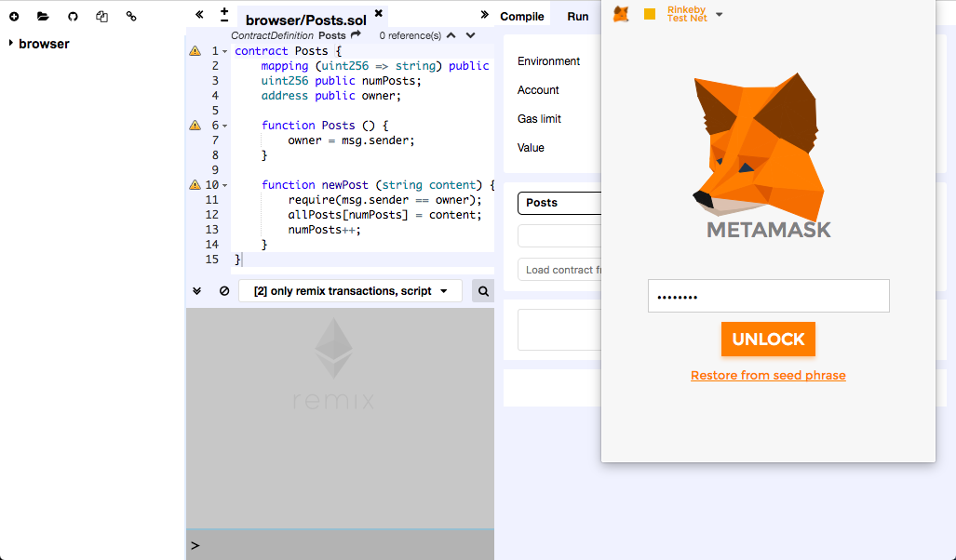Viewport: 956px width, 560px height.
Task: Click the GitHub gist publish icon
Action: coord(73,17)
